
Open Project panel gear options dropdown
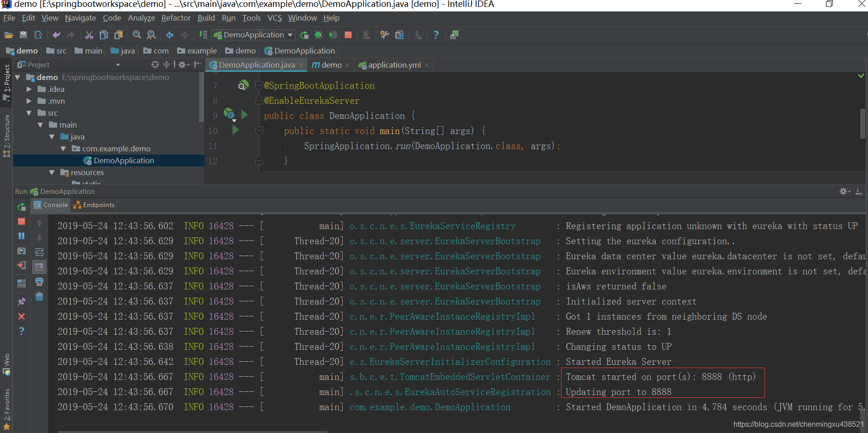[x=183, y=64]
